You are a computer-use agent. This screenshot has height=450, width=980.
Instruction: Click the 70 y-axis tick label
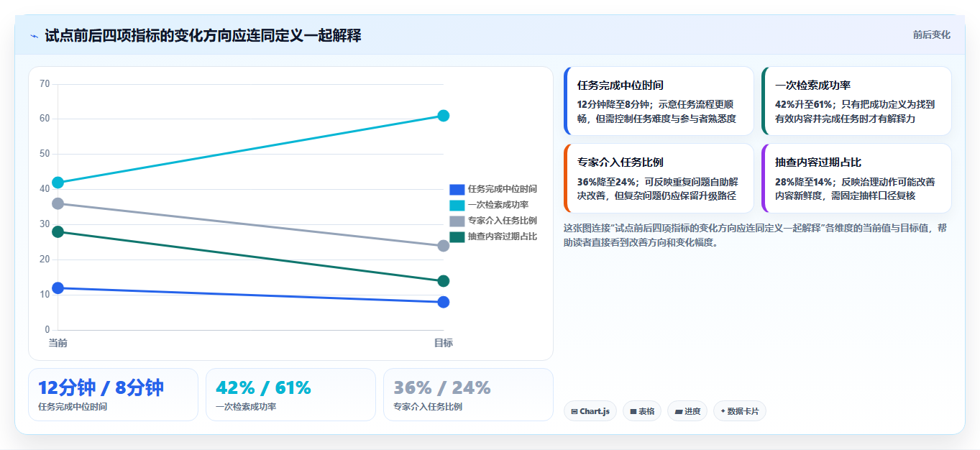pos(45,84)
